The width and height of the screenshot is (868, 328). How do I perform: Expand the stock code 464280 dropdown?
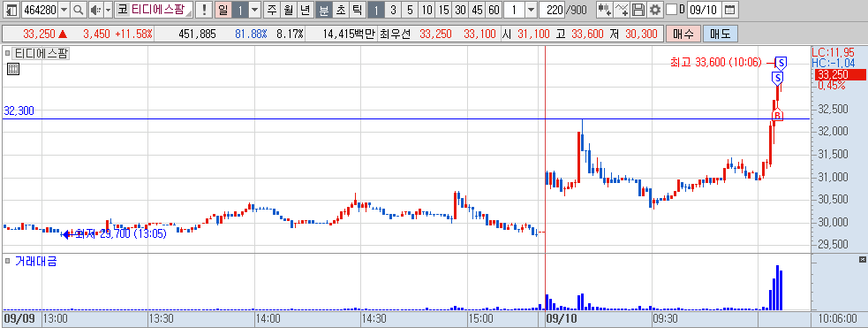[x=64, y=10]
